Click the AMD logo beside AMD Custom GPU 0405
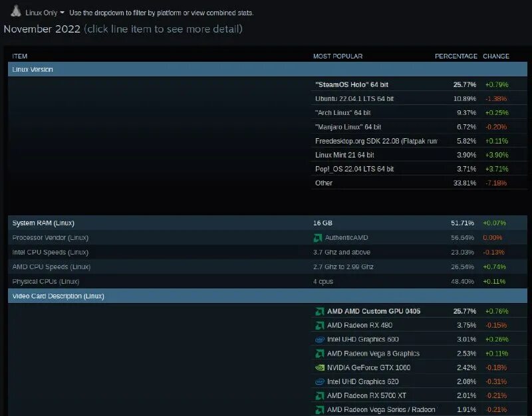 pyautogui.click(x=318, y=311)
